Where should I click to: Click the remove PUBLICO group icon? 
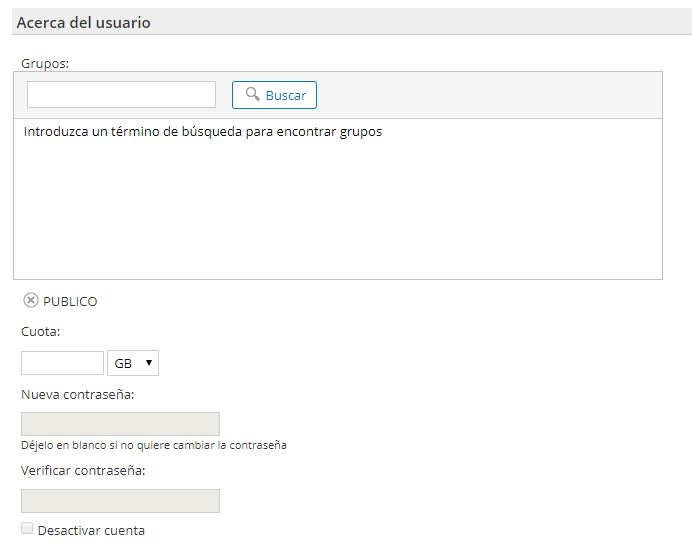point(31,301)
